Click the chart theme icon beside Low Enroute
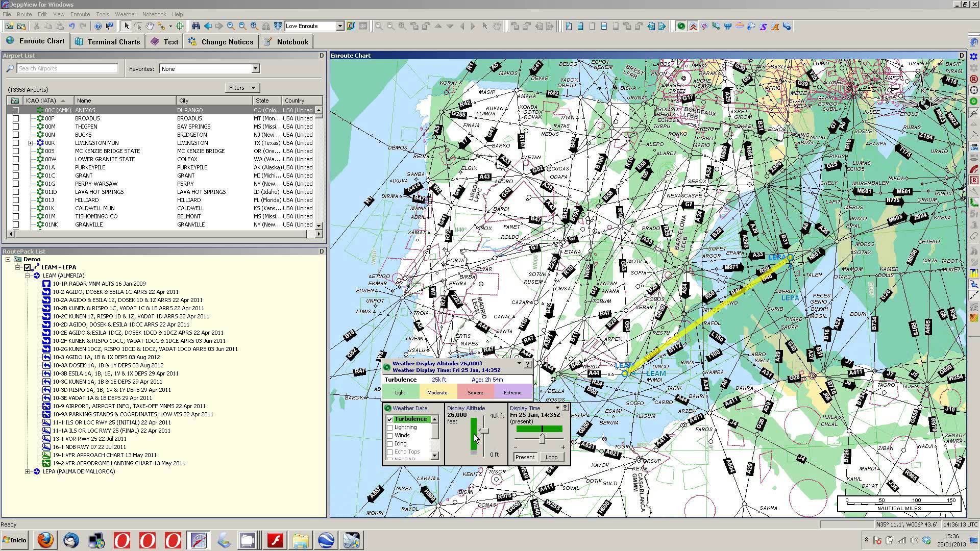 tap(351, 26)
